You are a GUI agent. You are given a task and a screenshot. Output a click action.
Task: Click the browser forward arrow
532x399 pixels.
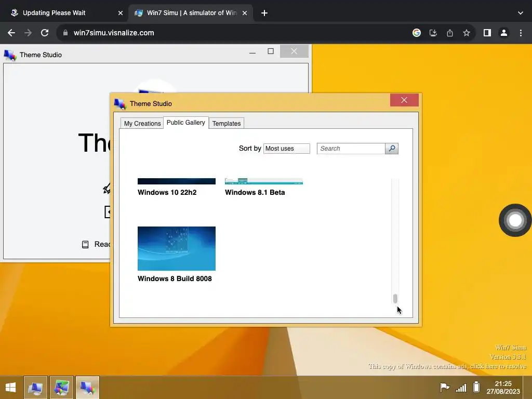(x=28, y=33)
